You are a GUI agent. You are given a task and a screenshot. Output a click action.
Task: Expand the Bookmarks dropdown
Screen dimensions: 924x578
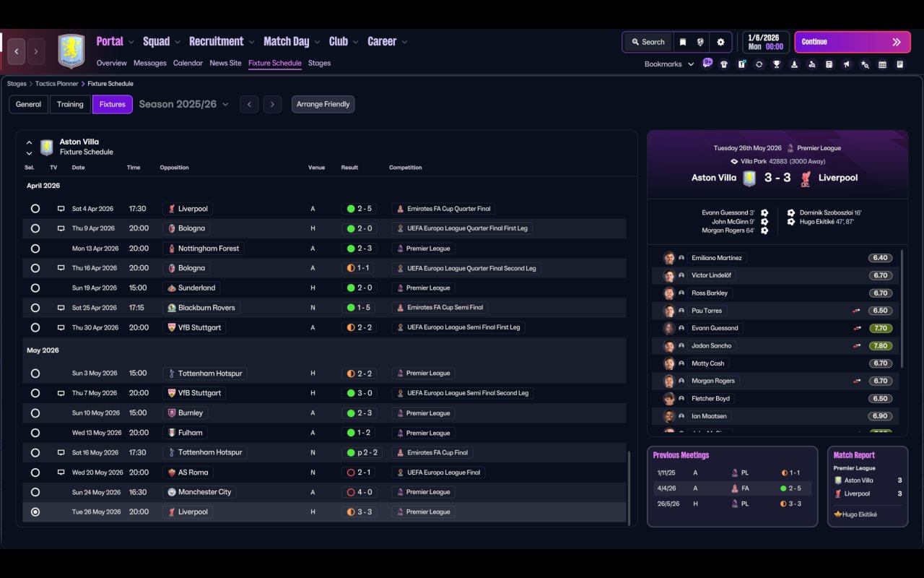pos(669,64)
